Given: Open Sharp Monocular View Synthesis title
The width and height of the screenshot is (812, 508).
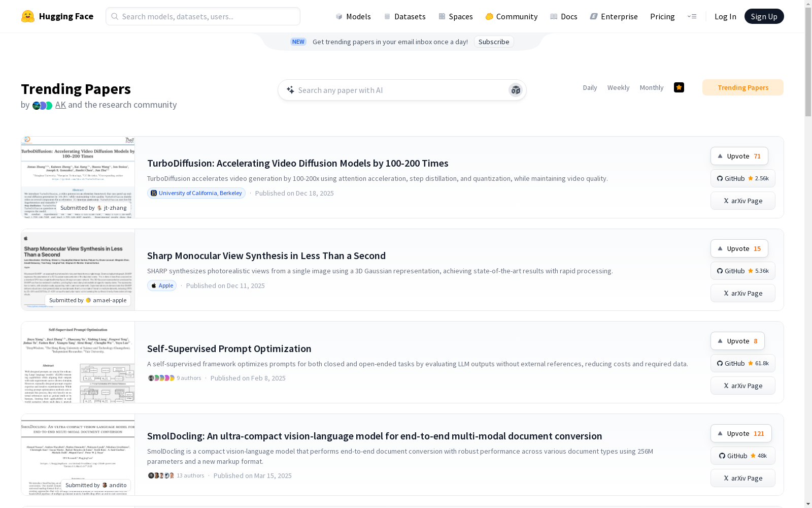Looking at the screenshot, I should point(266,256).
